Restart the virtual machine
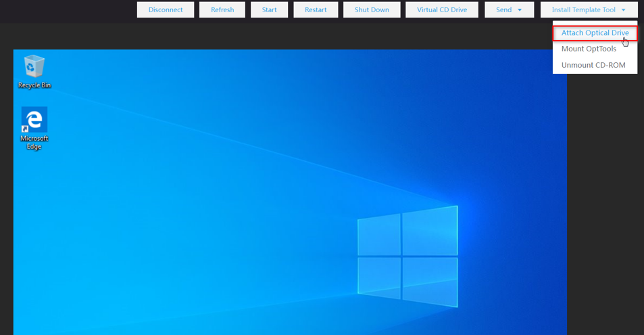Image resolution: width=644 pixels, height=335 pixels. pos(316,10)
